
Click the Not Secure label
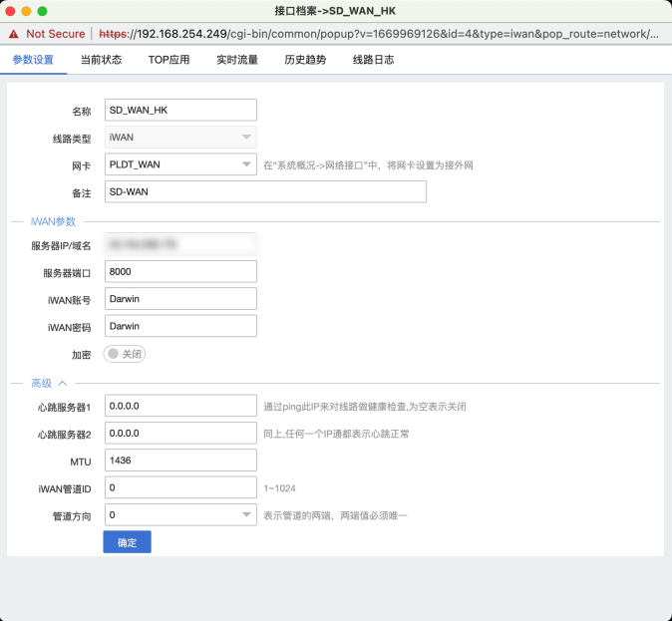point(55,34)
